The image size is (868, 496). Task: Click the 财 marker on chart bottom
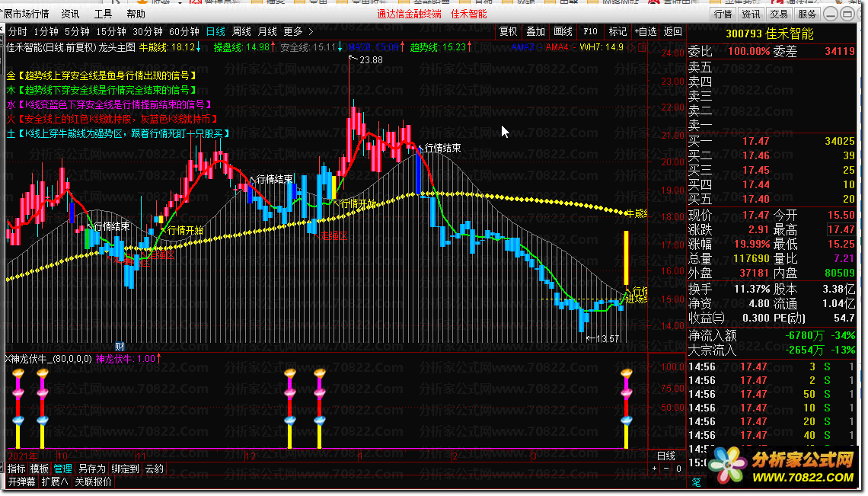(120, 347)
